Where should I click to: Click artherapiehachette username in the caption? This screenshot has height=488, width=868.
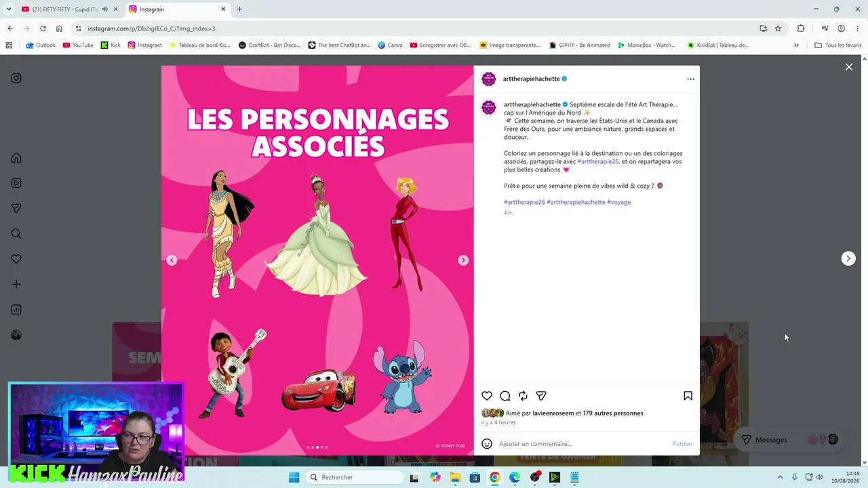pyautogui.click(x=532, y=104)
